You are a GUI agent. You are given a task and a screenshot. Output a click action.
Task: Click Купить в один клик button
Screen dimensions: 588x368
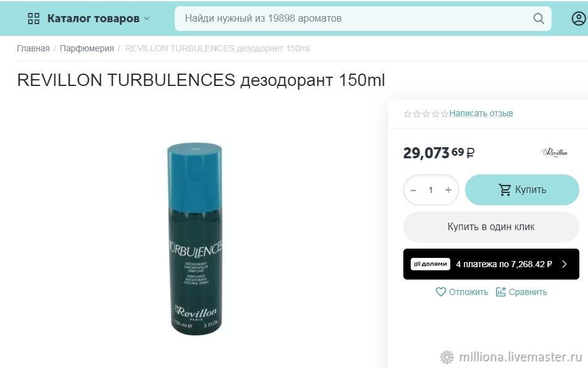[491, 227]
